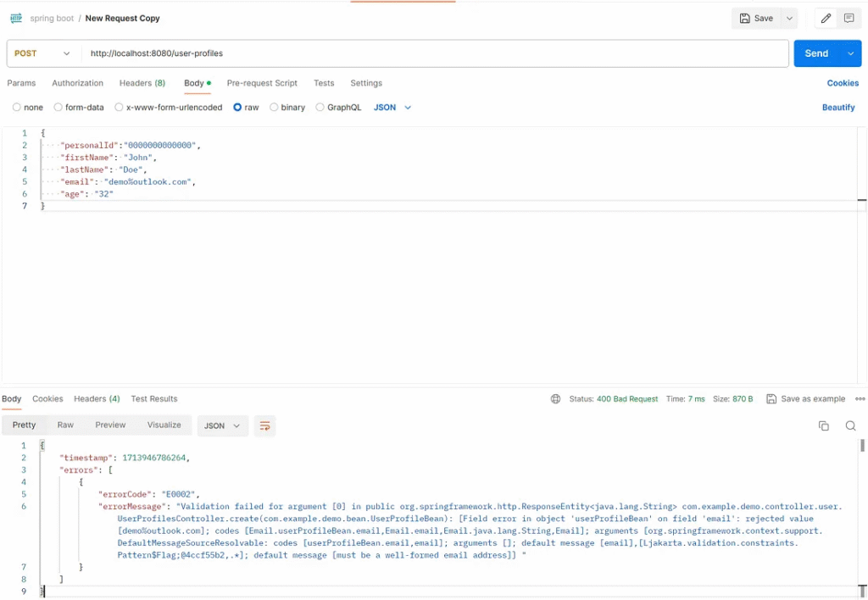Click the Save as example disk icon
868x600 pixels.
tap(771, 398)
